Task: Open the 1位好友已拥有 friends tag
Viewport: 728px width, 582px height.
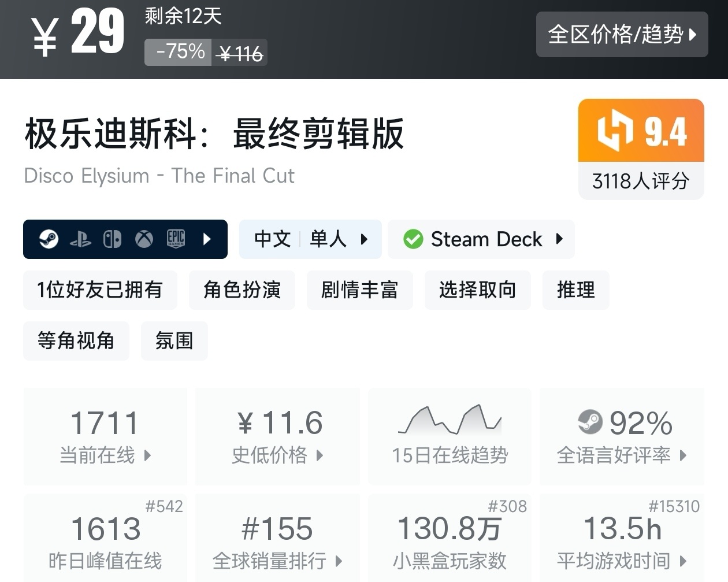Action: point(100,290)
